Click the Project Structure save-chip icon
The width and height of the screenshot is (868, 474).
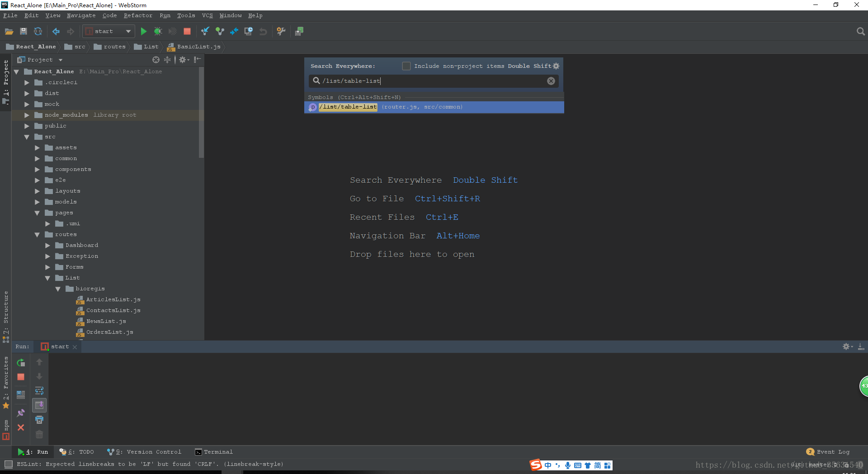[x=299, y=31]
